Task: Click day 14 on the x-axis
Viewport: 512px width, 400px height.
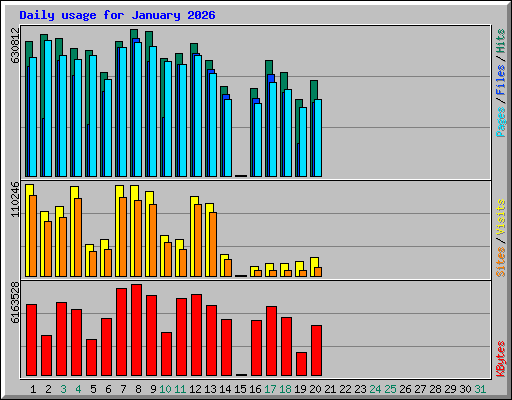Action: coord(225,389)
